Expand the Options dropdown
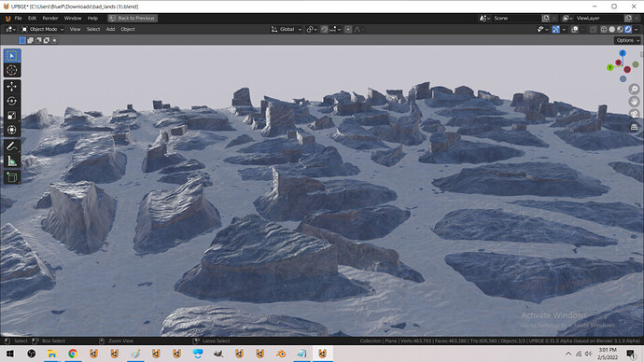The height and width of the screenshot is (362, 644). tap(627, 40)
